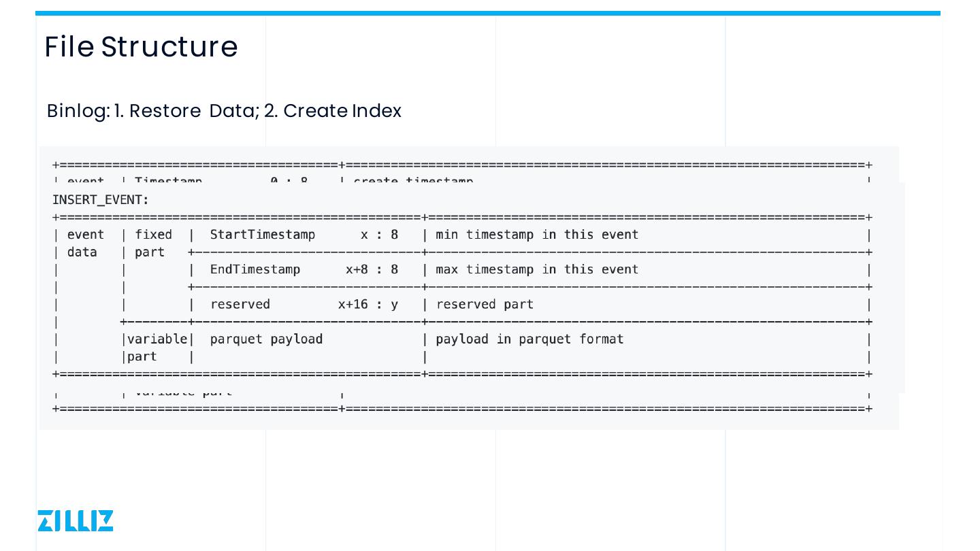
Task: Click the StartTimestamp field name
Action: click(263, 235)
